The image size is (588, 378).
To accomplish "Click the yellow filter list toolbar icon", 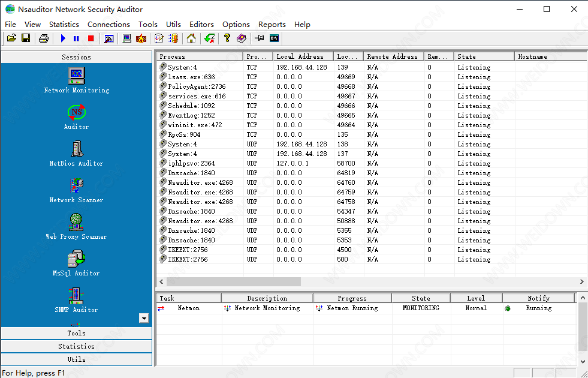I will coord(173,38).
